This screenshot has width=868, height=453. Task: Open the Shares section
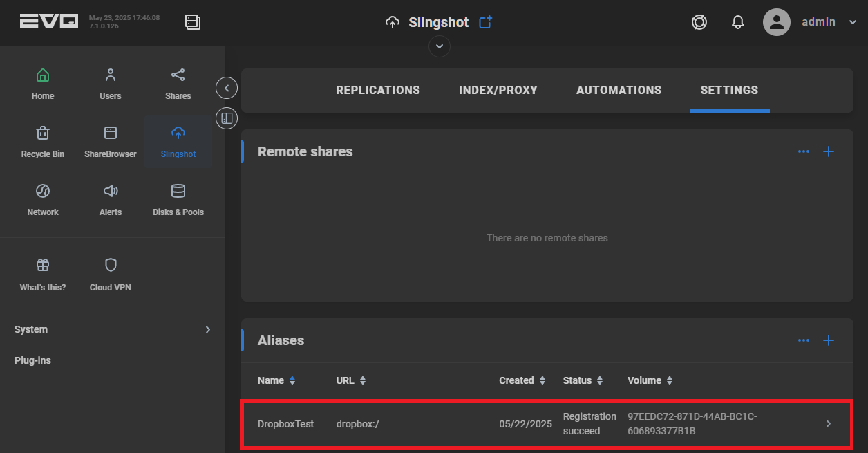(x=178, y=84)
